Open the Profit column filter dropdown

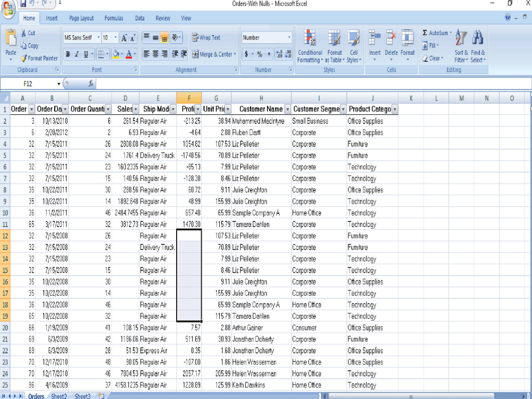click(198, 109)
